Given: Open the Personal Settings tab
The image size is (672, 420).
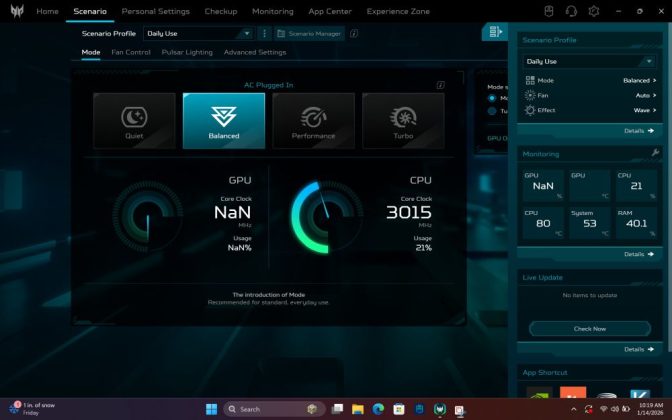Looking at the screenshot, I should point(155,11).
